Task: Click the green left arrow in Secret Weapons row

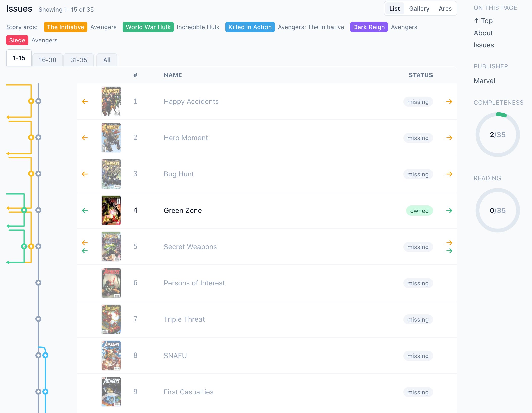Action: click(x=85, y=251)
